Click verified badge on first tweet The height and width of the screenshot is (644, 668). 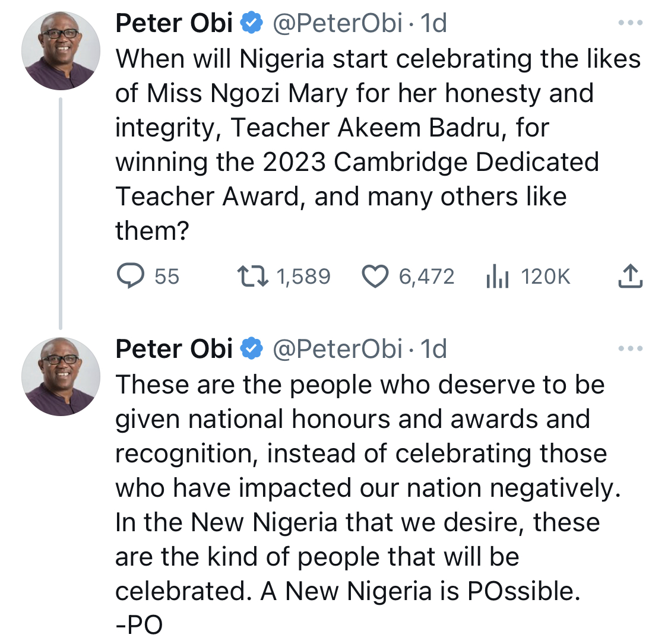252,23
